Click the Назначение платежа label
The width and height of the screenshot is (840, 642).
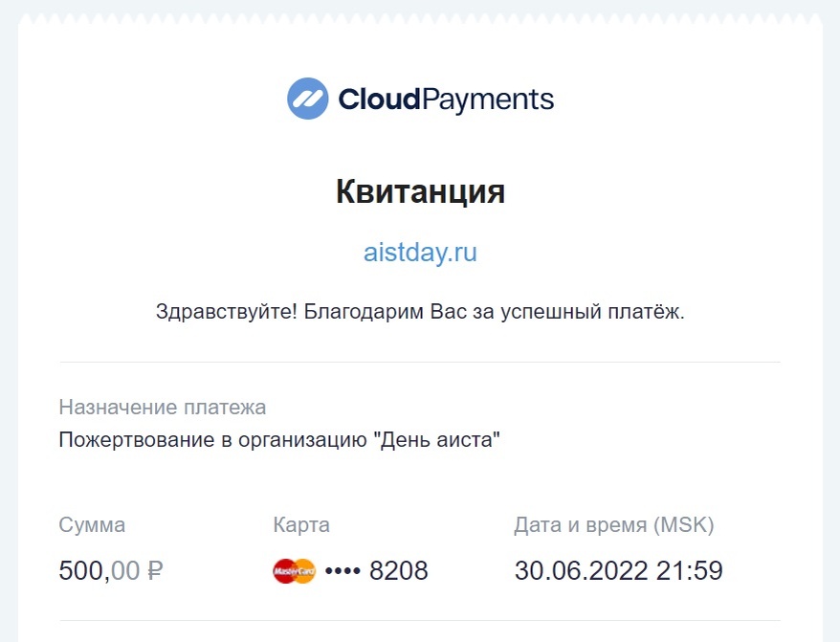click(x=163, y=408)
